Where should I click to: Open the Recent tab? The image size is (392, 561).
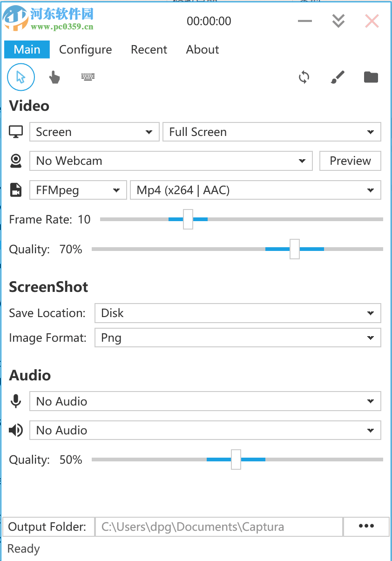pos(149,50)
